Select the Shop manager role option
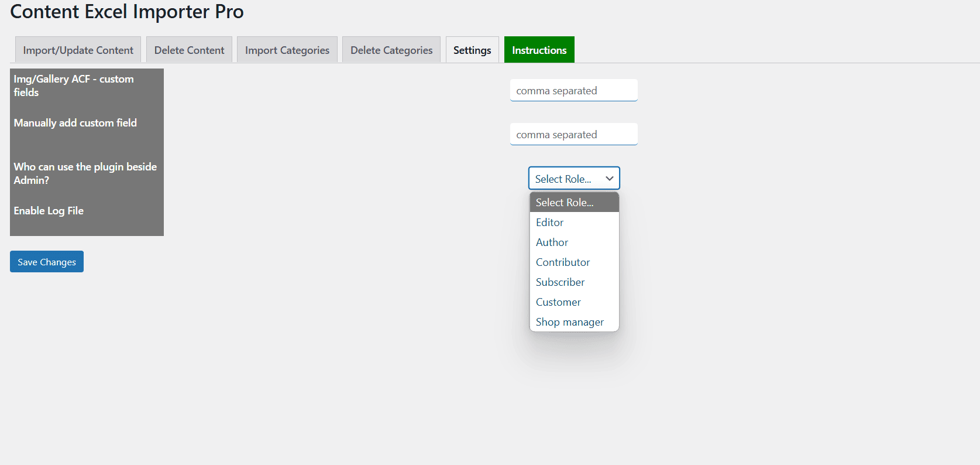 pyautogui.click(x=575, y=322)
